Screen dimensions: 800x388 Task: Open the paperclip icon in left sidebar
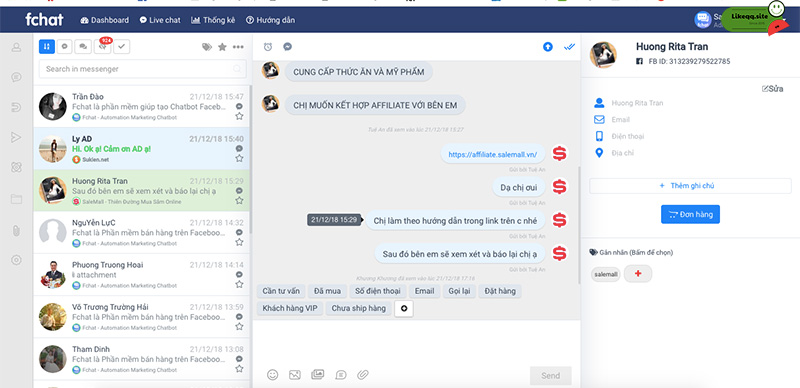(16, 230)
